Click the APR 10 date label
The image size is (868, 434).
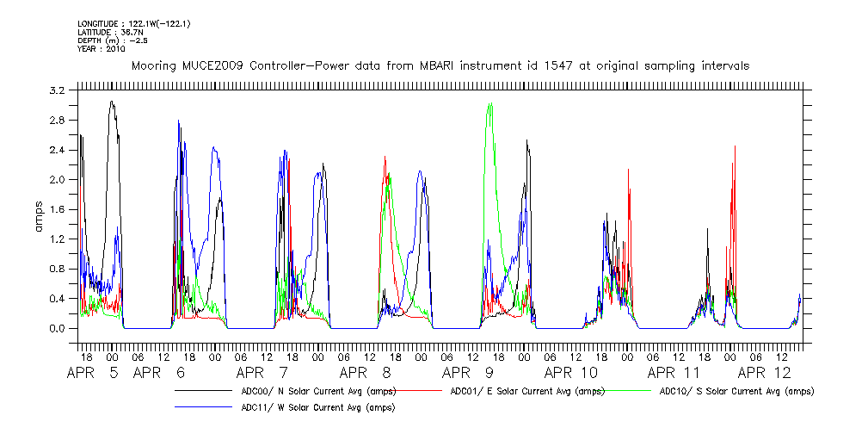coord(570,373)
